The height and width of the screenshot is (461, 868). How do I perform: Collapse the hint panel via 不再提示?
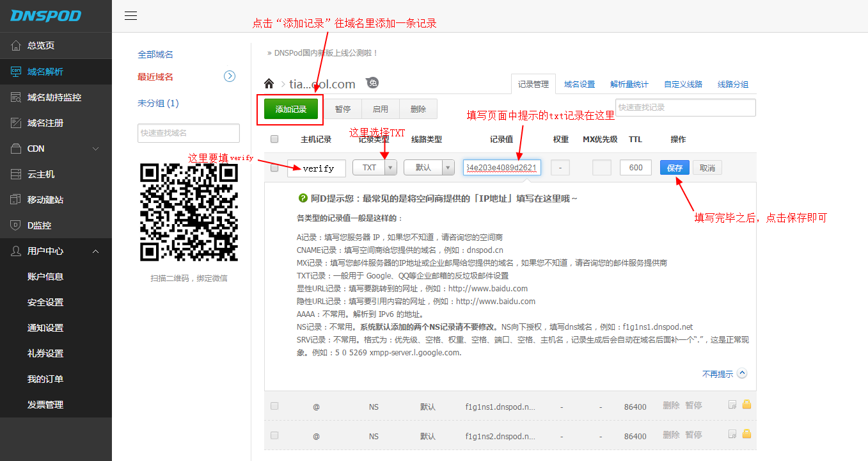pyautogui.click(x=724, y=374)
